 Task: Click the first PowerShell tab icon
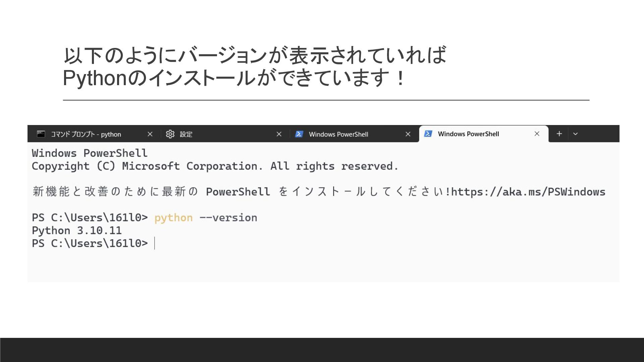click(x=299, y=134)
